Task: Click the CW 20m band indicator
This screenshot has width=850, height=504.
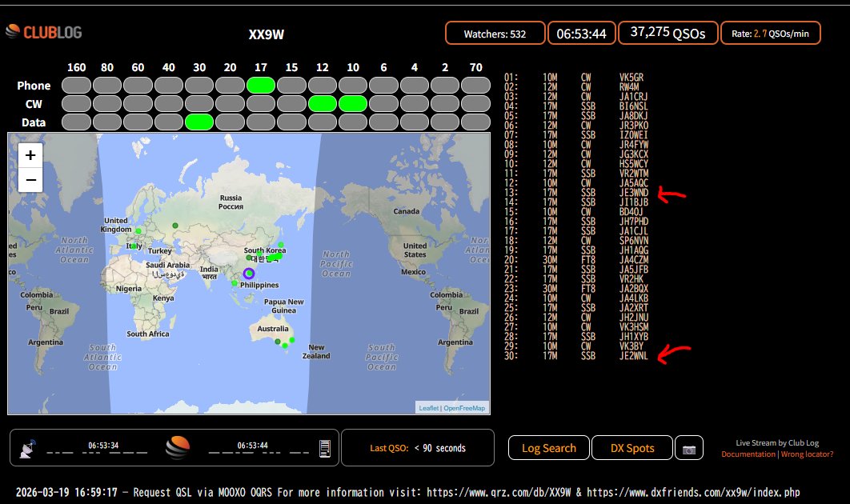Action: pos(230,103)
